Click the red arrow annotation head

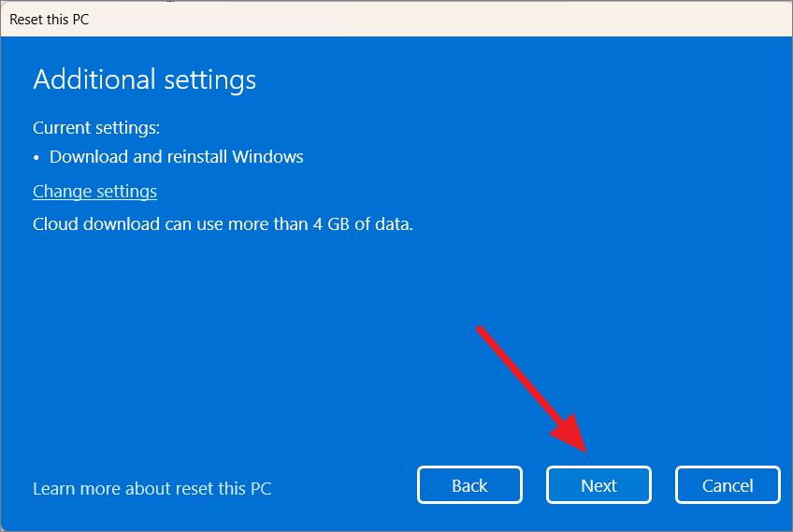[x=570, y=432]
